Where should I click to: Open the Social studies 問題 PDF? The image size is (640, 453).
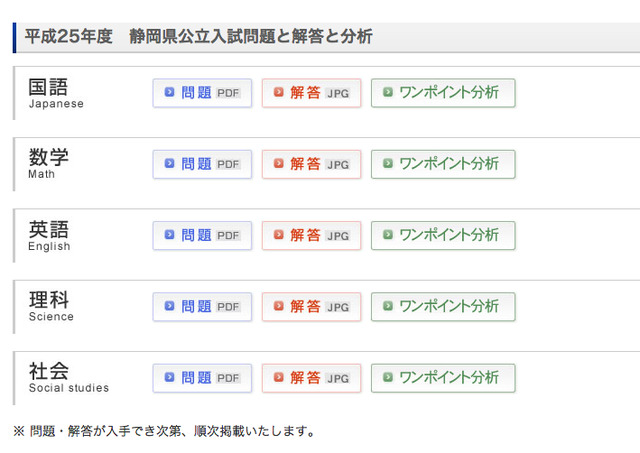[202, 378]
